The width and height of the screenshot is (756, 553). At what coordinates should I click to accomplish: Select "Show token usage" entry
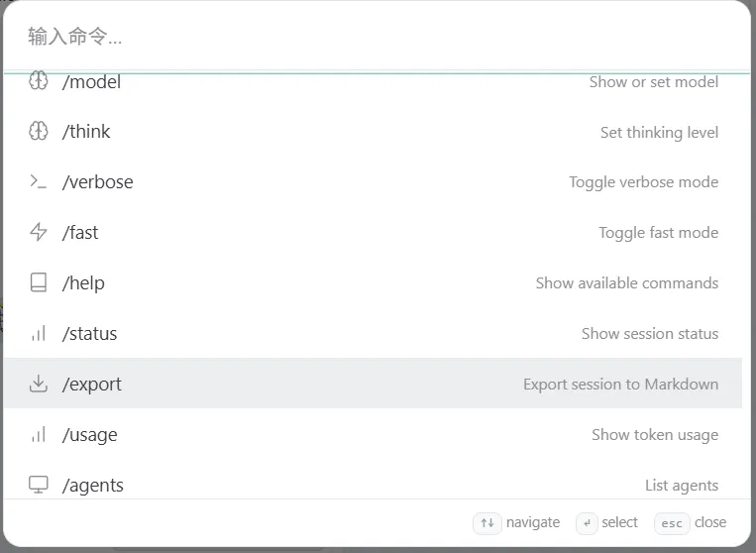pos(655,435)
